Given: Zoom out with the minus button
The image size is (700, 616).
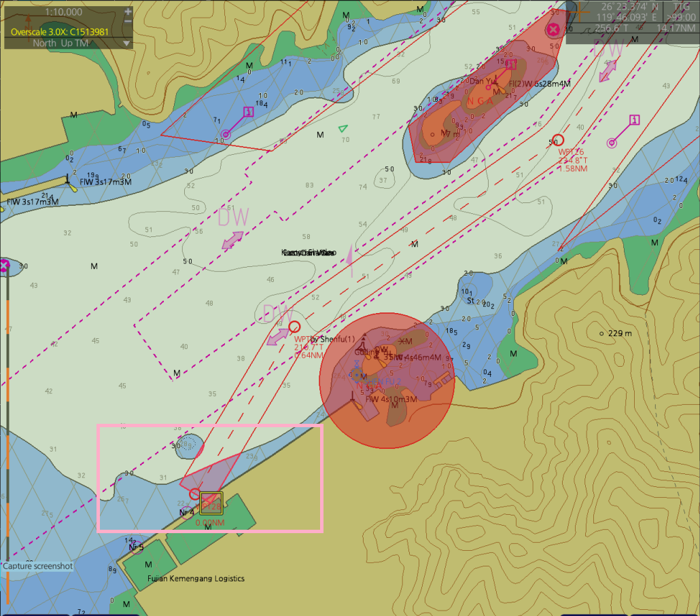Looking at the screenshot, I should pyautogui.click(x=128, y=22).
